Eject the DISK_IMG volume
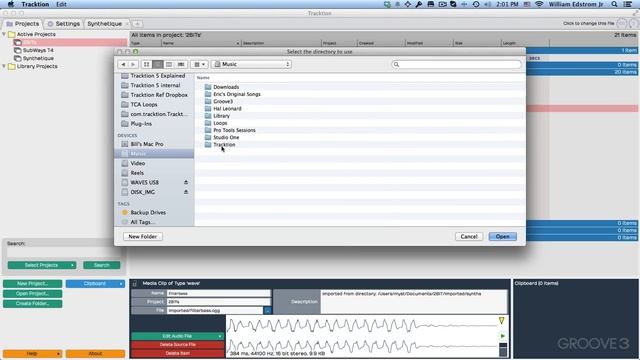Image resolution: width=640 pixels, height=360 pixels. click(x=186, y=192)
